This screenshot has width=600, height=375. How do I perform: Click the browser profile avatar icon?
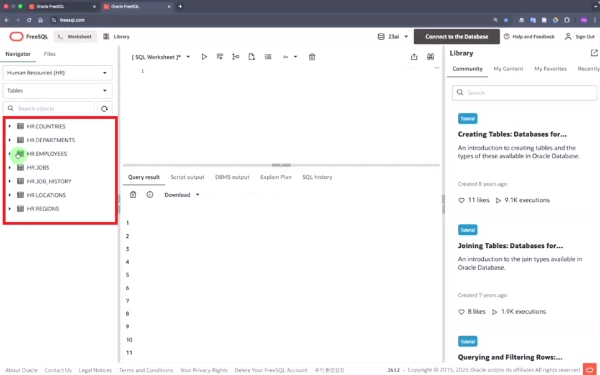[584, 20]
